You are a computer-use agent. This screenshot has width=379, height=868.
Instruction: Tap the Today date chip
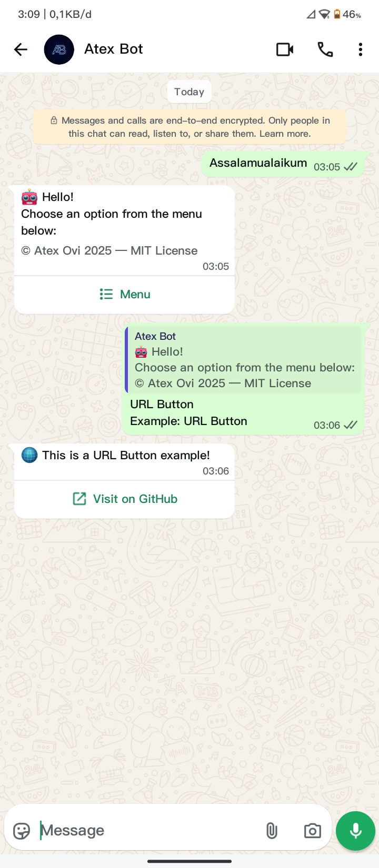(189, 92)
